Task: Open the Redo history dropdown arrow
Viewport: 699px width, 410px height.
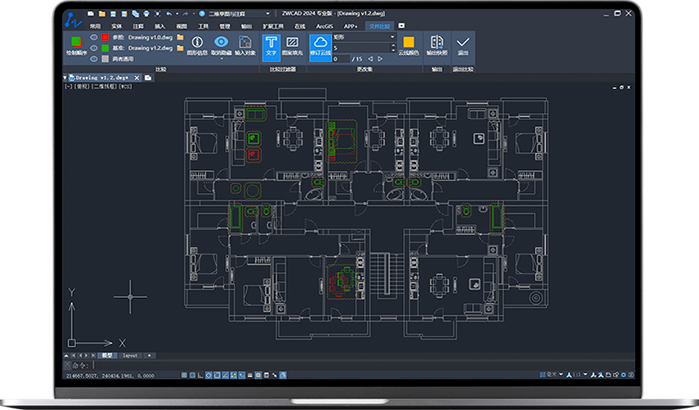Action: click(x=193, y=14)
